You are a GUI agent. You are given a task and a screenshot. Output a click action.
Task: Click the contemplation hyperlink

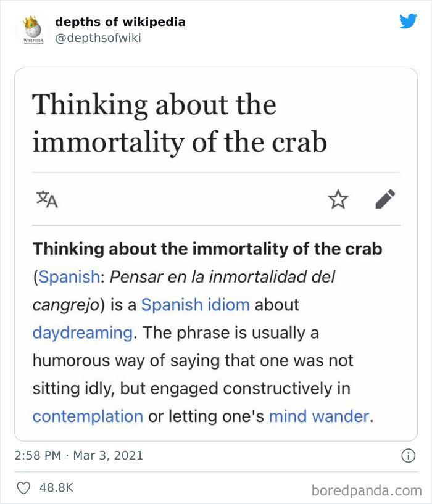point(87,416)
